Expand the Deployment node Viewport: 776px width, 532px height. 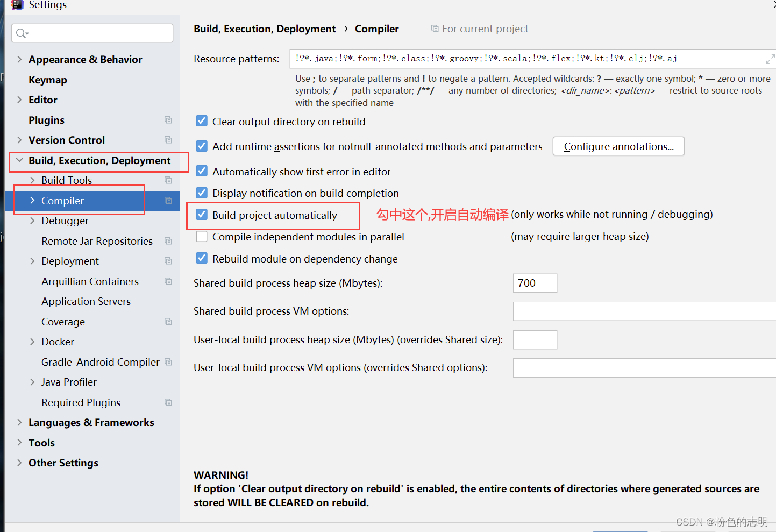click(32, 261)
